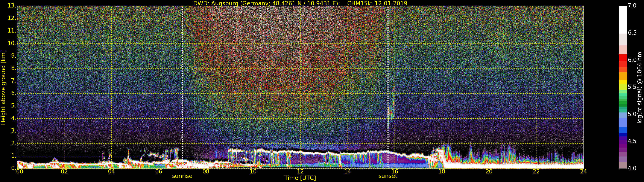Image resolution: width=644 pixels, height=182 pixels.
Task: Click the 'Time [UTC]' axis label
Action: pyautogui.click(x=300, y=178)
